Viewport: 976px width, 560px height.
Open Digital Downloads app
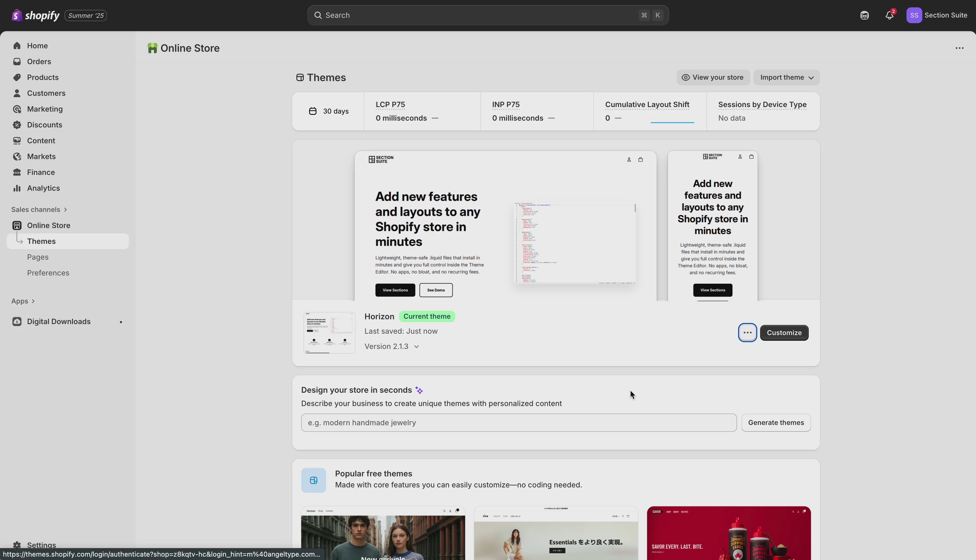pyautogui.click(x=68, y=322)
